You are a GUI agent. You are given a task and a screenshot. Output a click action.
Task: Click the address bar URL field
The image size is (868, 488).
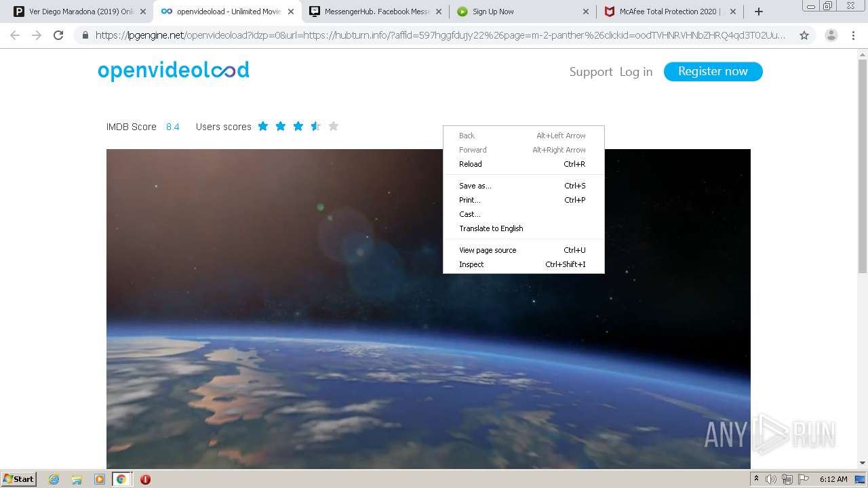pyautogui.click(x=441, y=35)
